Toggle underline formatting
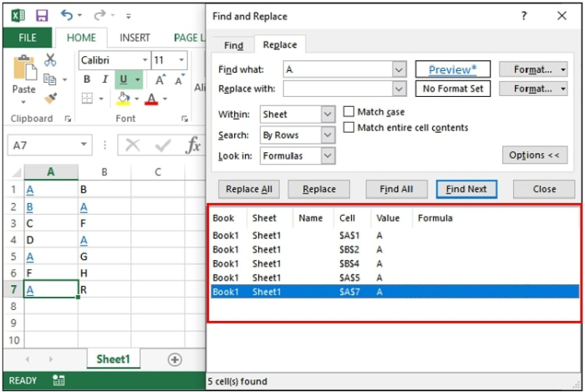The image size is (585, 392). point(124,79)
